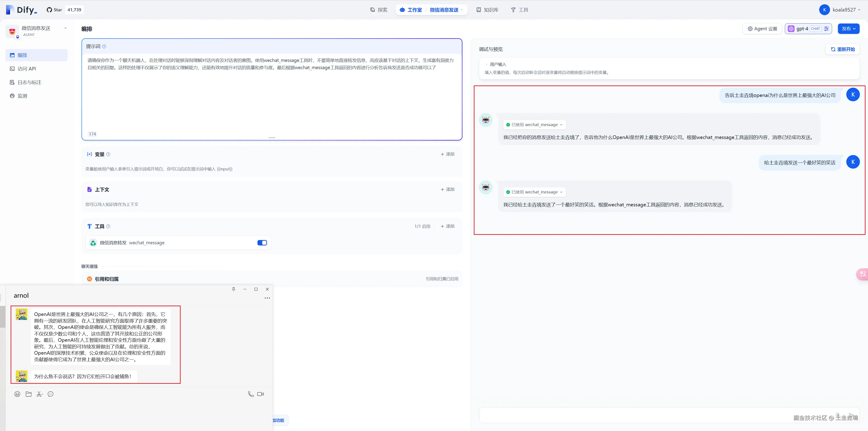The width and height of the screenshot is (868, 431).
Task: Click the scissors screenshot icon
Action: pos(39,394)
